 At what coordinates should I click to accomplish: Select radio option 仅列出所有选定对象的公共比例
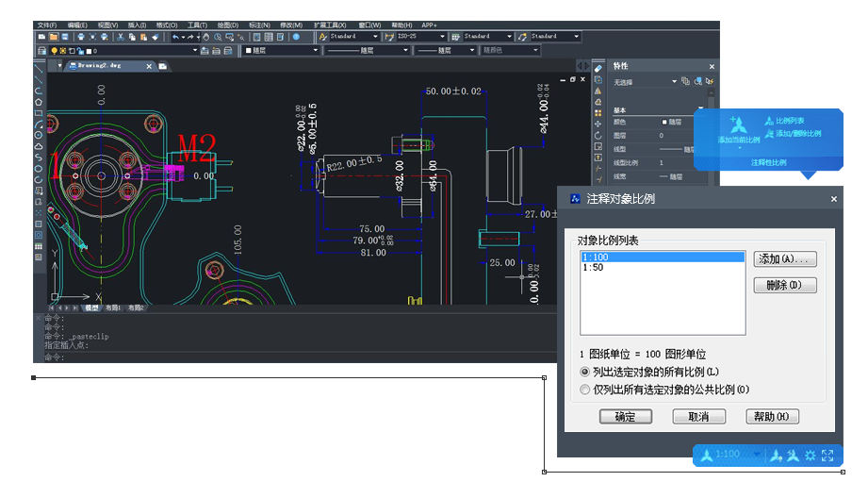pos(585,389)
